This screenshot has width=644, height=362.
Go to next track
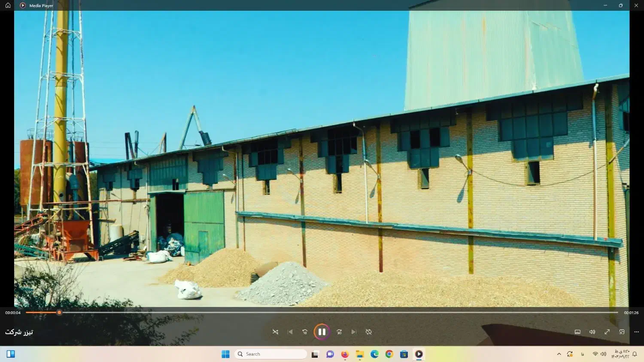[x=354, y=332]
